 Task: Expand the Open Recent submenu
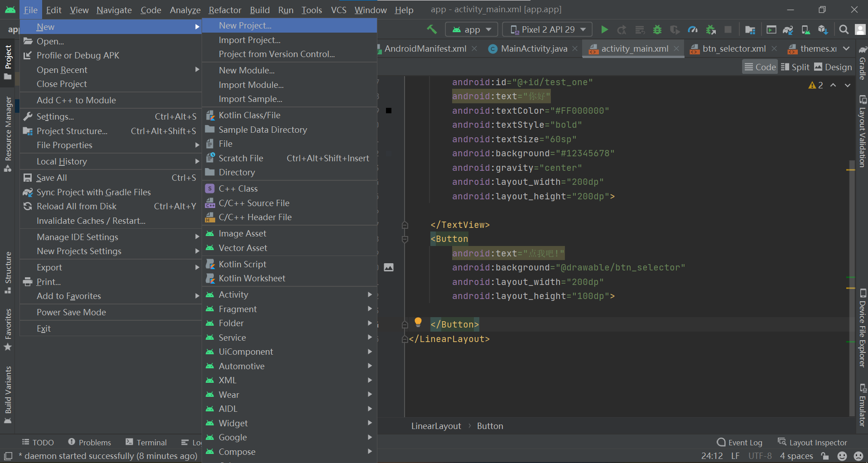pyautogui.click(x=110, y=70)
